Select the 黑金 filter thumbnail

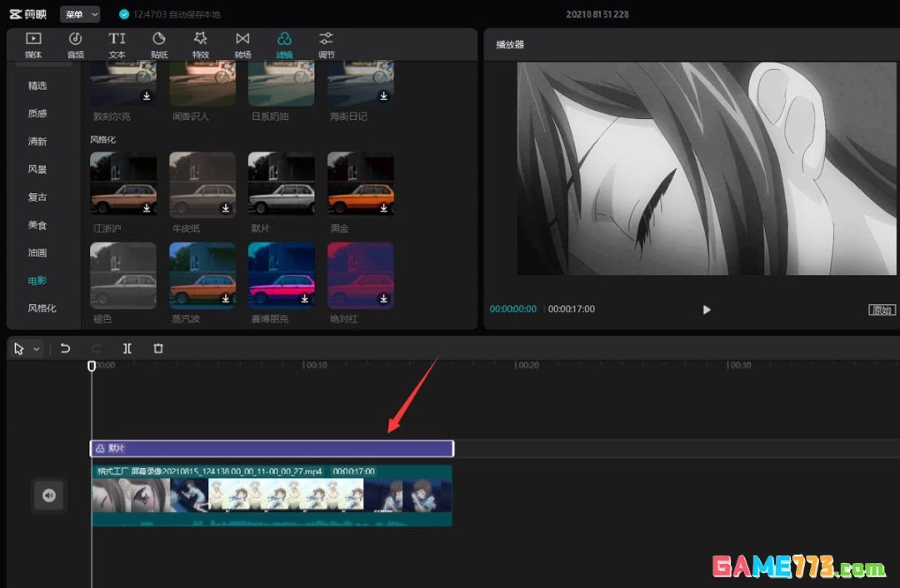[x=361, y=185]
